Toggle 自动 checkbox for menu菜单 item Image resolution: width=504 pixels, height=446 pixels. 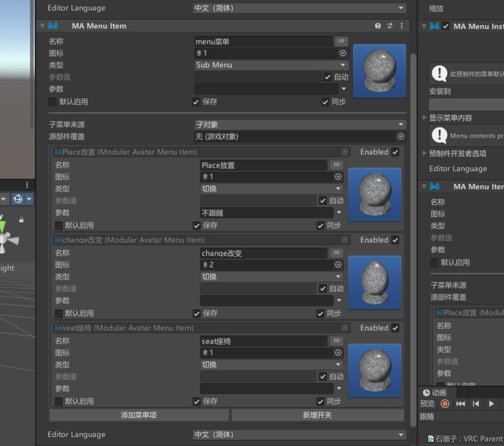pos(327,77)
